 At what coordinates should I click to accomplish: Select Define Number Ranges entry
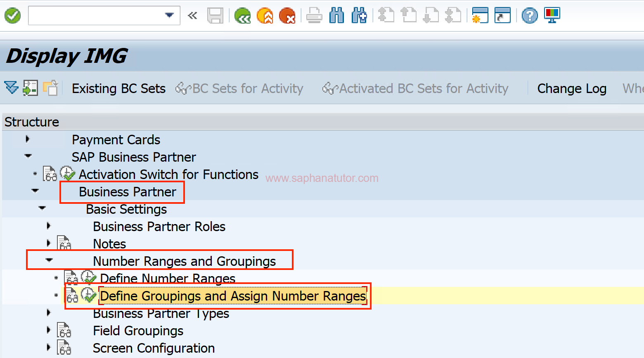168,279
